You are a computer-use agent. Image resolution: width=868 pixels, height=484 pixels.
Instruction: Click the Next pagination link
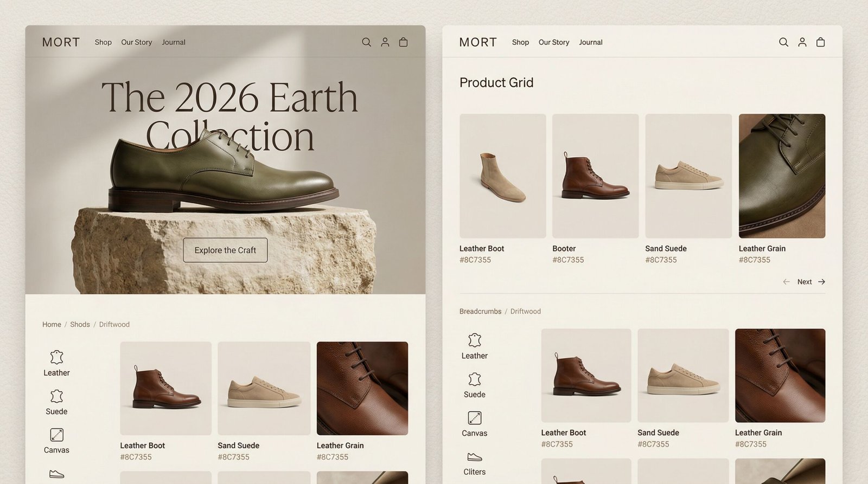tap(805, 282)
